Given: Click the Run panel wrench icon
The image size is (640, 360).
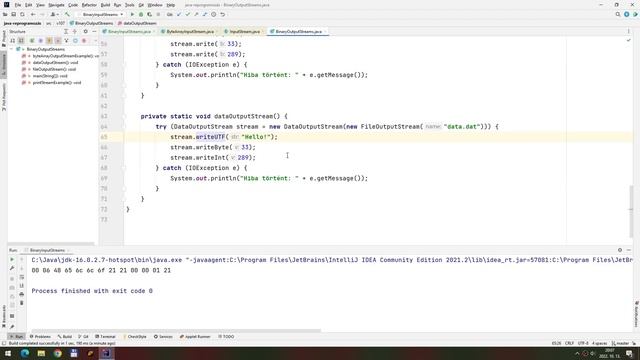Looking at the screenshot, I should pyautogui.click(x=12, y=268).
